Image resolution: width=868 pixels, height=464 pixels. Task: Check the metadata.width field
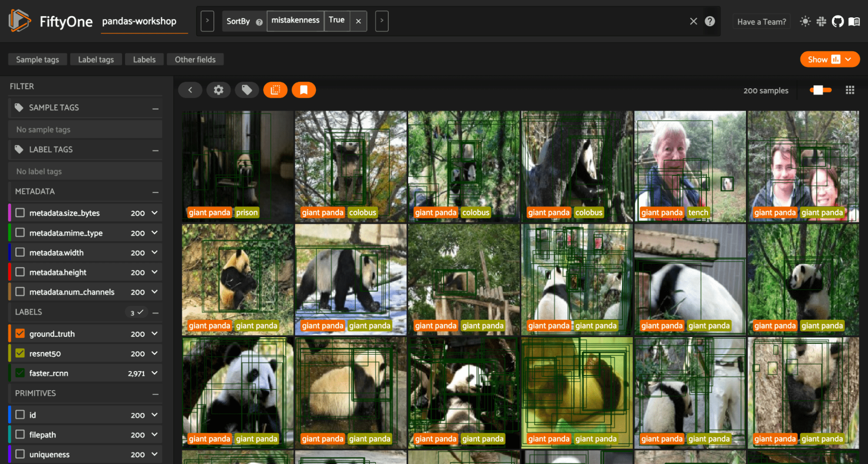pyautogui.click(x=20, y=252)
